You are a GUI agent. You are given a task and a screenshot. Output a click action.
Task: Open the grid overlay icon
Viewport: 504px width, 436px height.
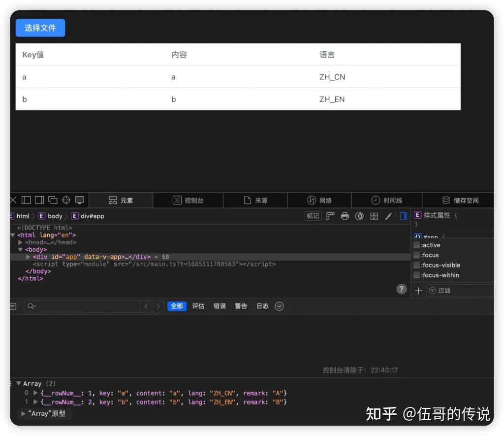(374, 216)
